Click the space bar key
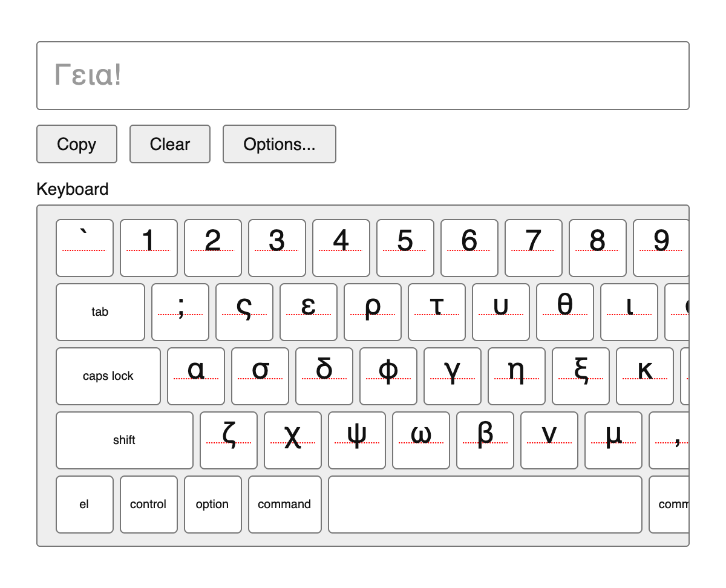 click(485, 505)
